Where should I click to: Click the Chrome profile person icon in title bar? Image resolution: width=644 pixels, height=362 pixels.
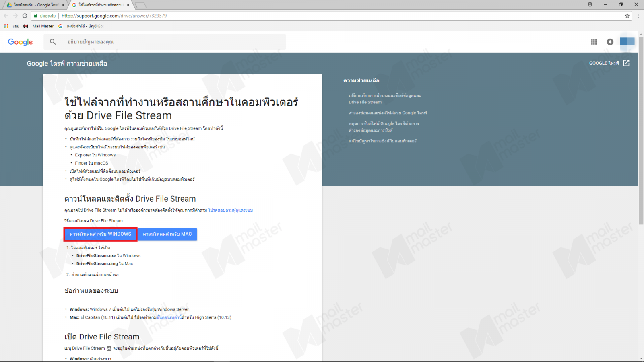[x=590, y=4]
